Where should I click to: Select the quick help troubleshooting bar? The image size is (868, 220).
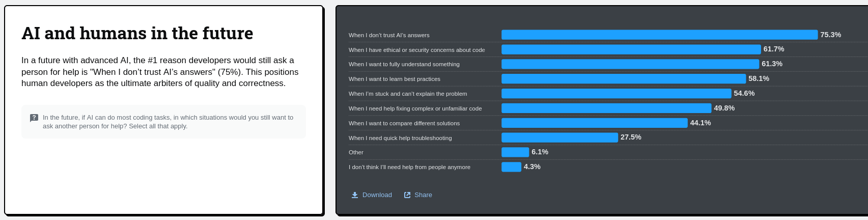coord(559,137)
